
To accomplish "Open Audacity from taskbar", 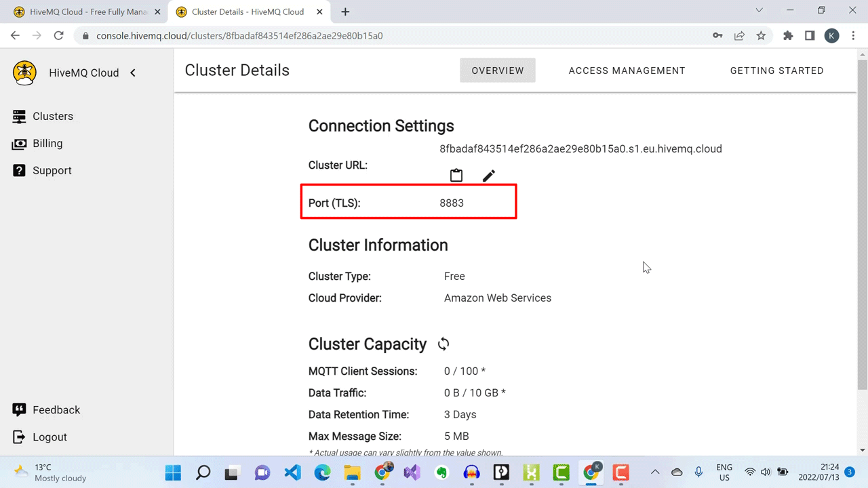I will (x=471, y=472).
